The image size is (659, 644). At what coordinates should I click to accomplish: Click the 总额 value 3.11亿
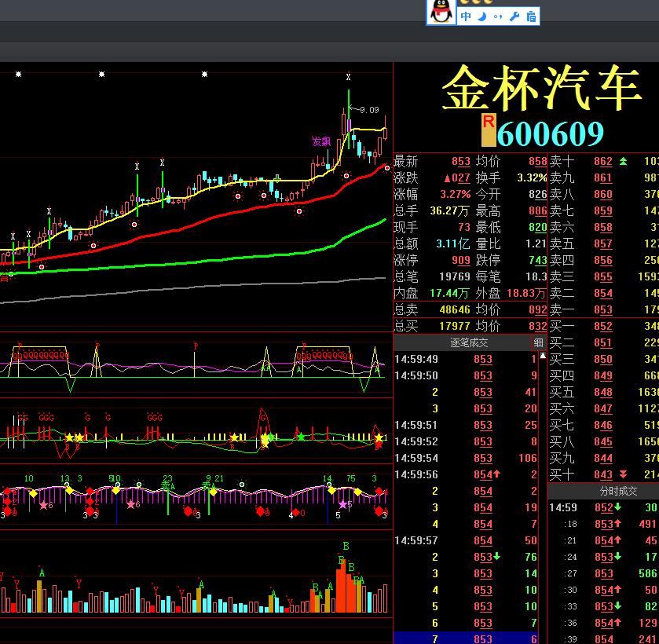click(x=453, y=243)
